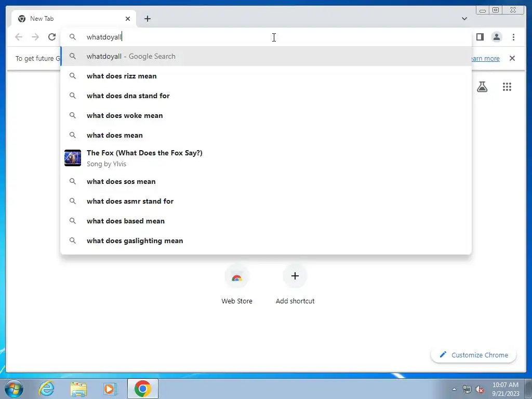532x399 pixels.
Task: Click the browser Forward arrow
Action: point(35,37)
